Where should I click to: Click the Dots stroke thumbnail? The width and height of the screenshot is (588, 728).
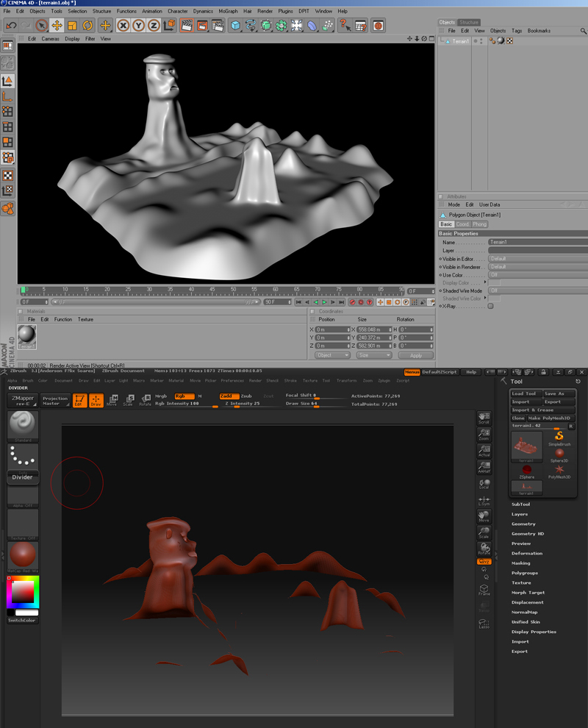point(22,456)
